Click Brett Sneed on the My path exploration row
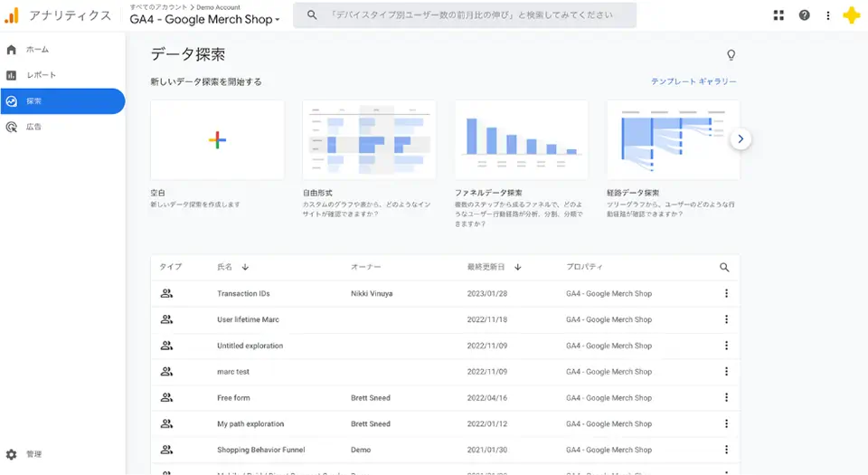868x475 pixels. 371,423
